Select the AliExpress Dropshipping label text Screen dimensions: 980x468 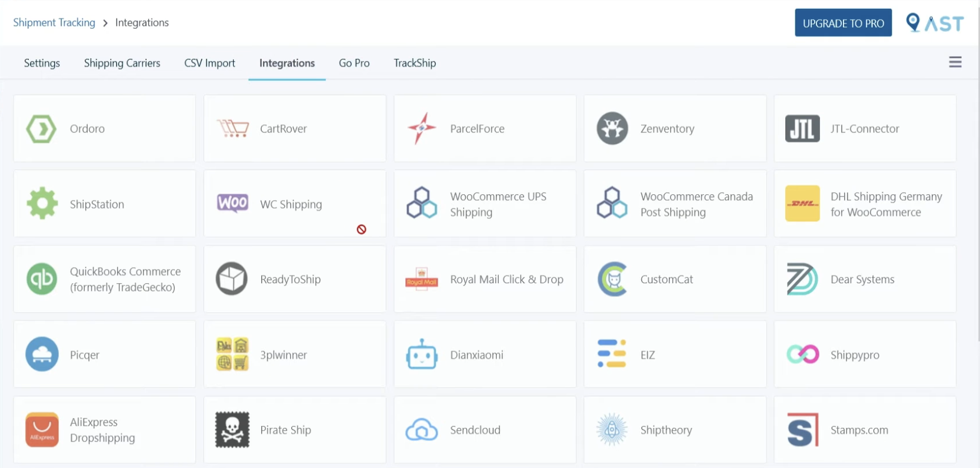[x=102, y=430]
